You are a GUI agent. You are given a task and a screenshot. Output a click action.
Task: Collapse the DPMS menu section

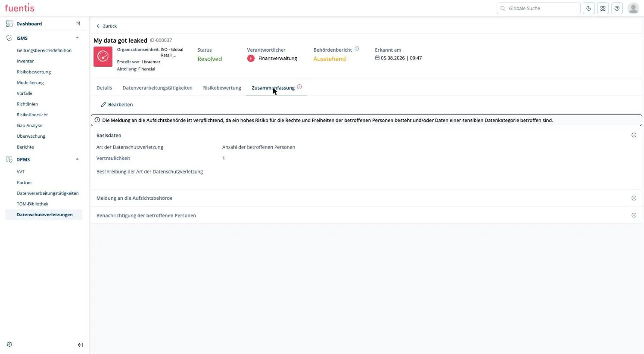coord(77,159)
